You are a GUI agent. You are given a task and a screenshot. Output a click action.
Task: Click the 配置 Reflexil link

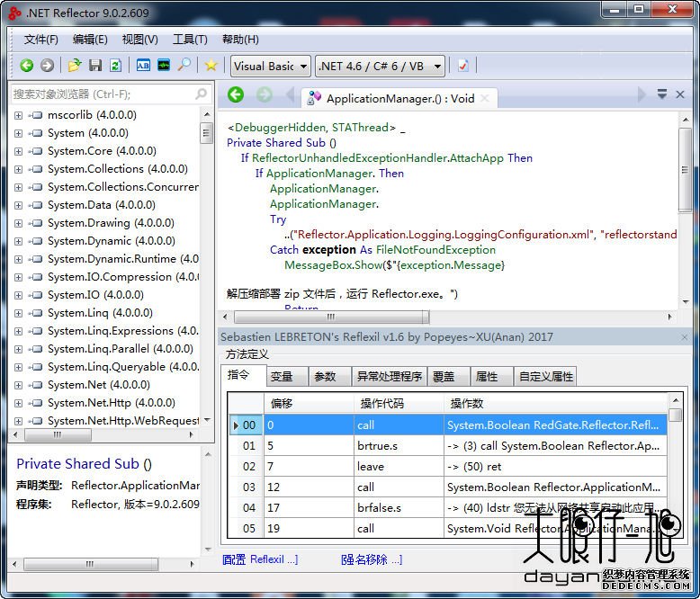coord(260,559)
